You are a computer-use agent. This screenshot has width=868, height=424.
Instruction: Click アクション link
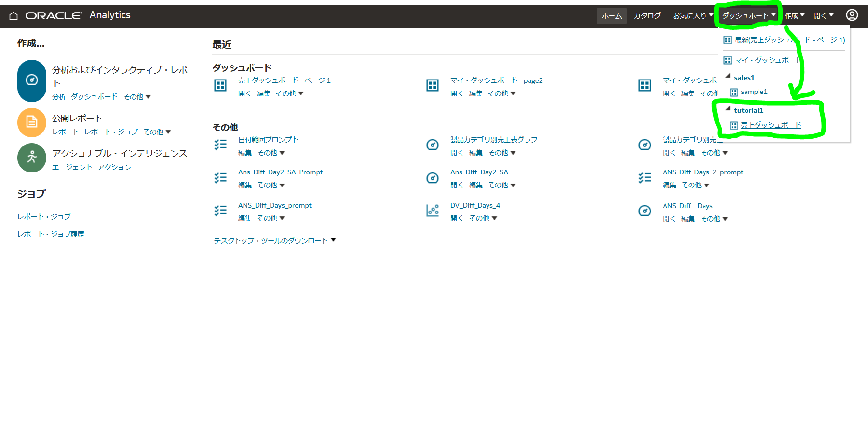(114, 167)
